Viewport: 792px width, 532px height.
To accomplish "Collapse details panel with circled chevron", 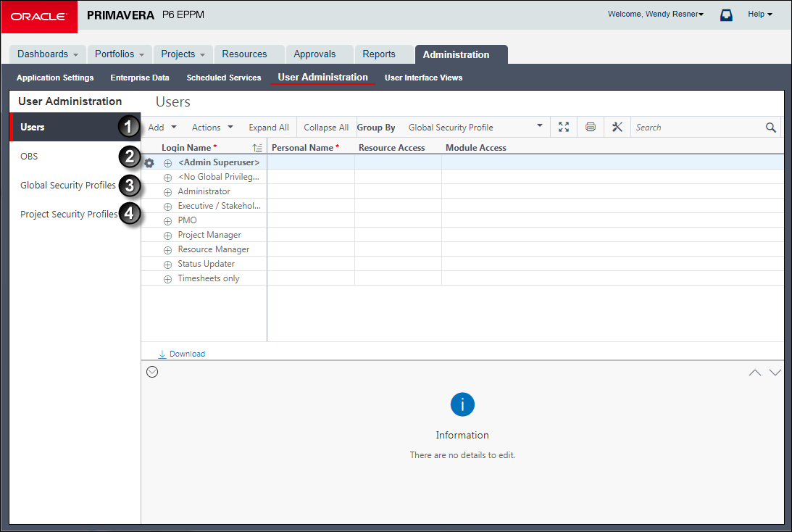I will tap(152, 372).
